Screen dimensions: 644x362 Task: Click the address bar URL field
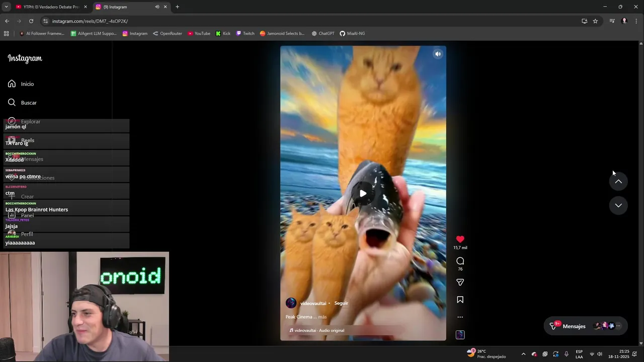click(x=312, y=21)
